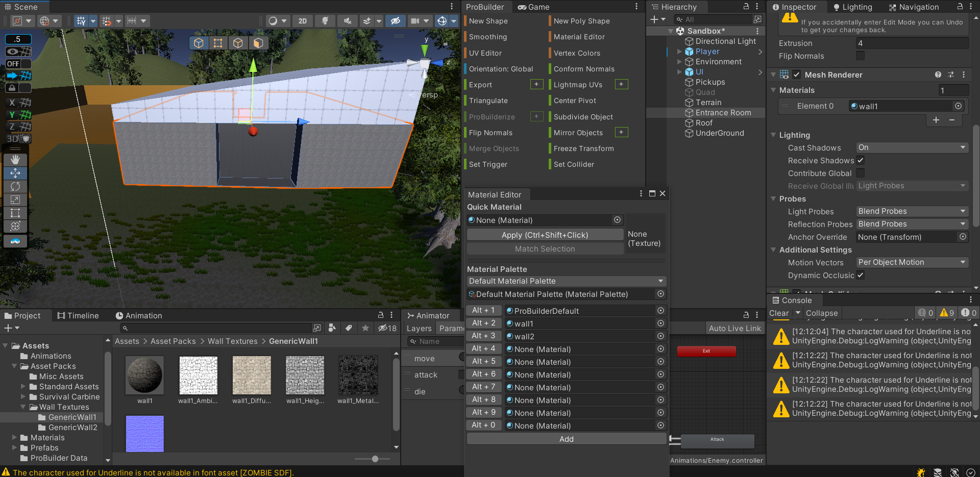The width and height of the screenshot is (980, 477).
Task: Expand the Materials folder in Project
Action: [14, 438]
